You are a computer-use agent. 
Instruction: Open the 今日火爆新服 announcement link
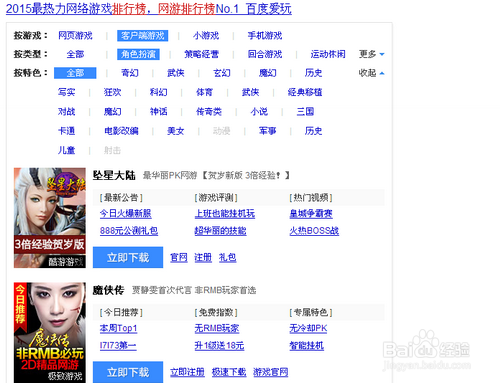point(126,213)
